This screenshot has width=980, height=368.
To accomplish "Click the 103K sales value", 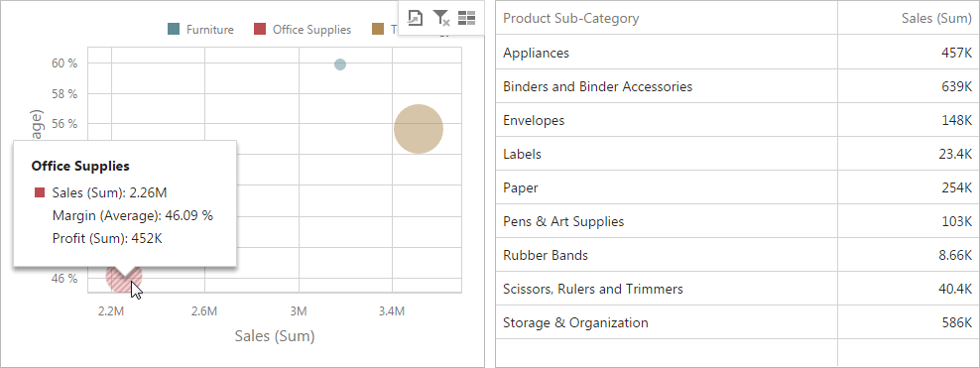I will 956,221.
